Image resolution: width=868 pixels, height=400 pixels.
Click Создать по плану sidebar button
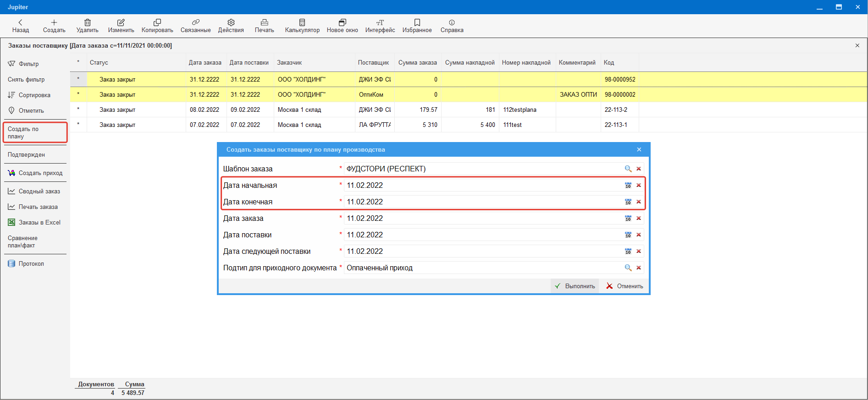pos(35,132)
